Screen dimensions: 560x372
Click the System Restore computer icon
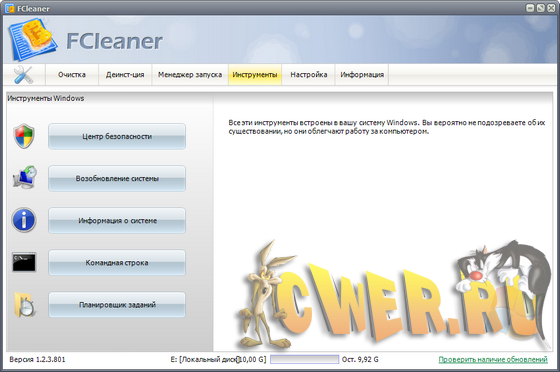tap(25, 177)
